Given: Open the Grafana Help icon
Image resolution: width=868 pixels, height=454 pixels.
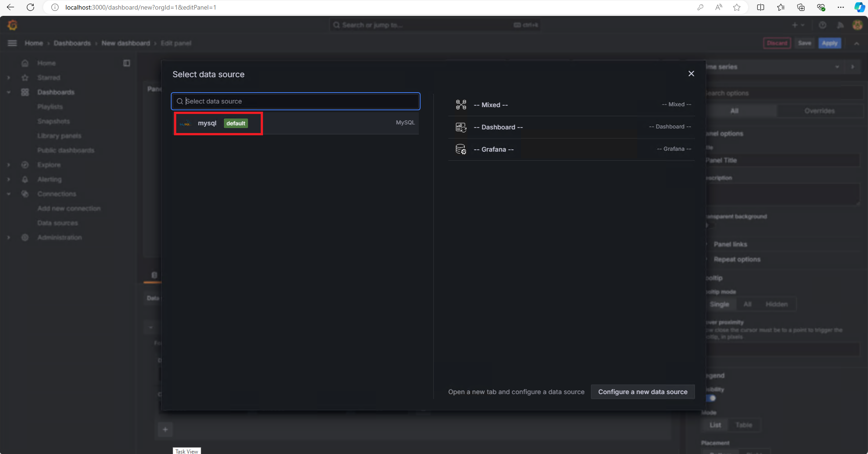Looking at the screenshot, I should [822, 25].
